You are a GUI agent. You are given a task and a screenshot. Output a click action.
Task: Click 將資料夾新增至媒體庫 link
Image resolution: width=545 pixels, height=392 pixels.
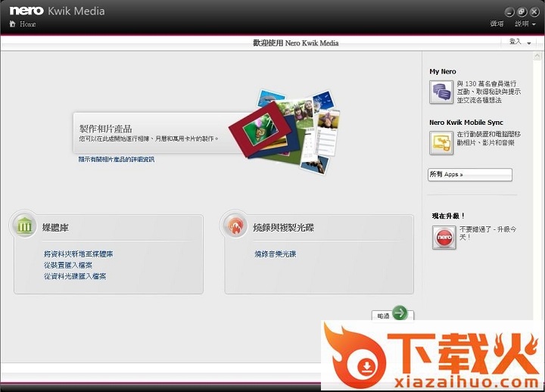pos(78,254)
